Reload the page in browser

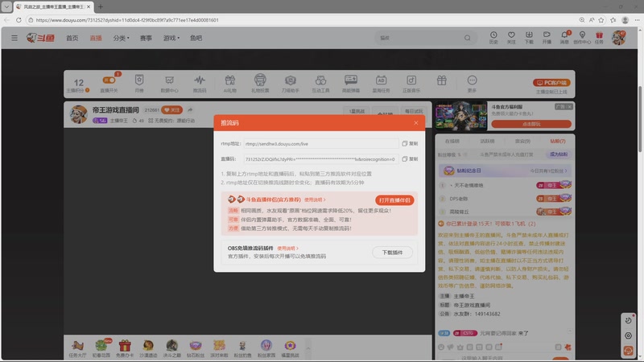click(x=19, y=19)
